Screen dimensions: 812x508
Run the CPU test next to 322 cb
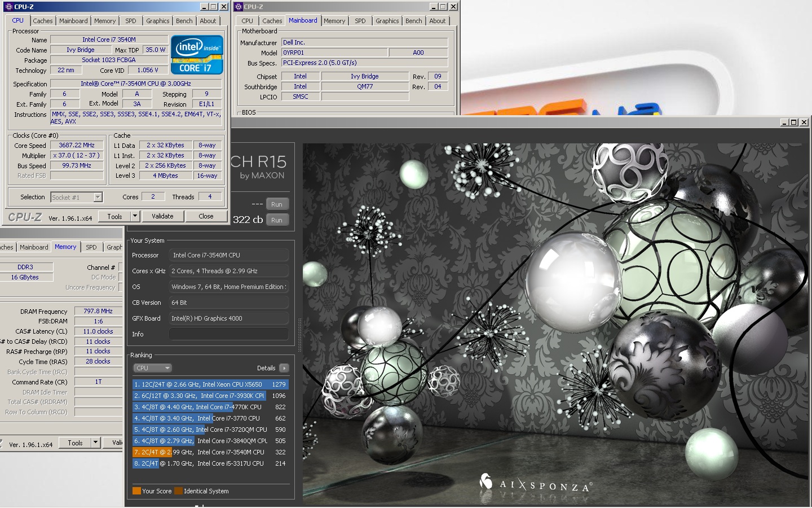pyautogui.click(x=276, y=220)
